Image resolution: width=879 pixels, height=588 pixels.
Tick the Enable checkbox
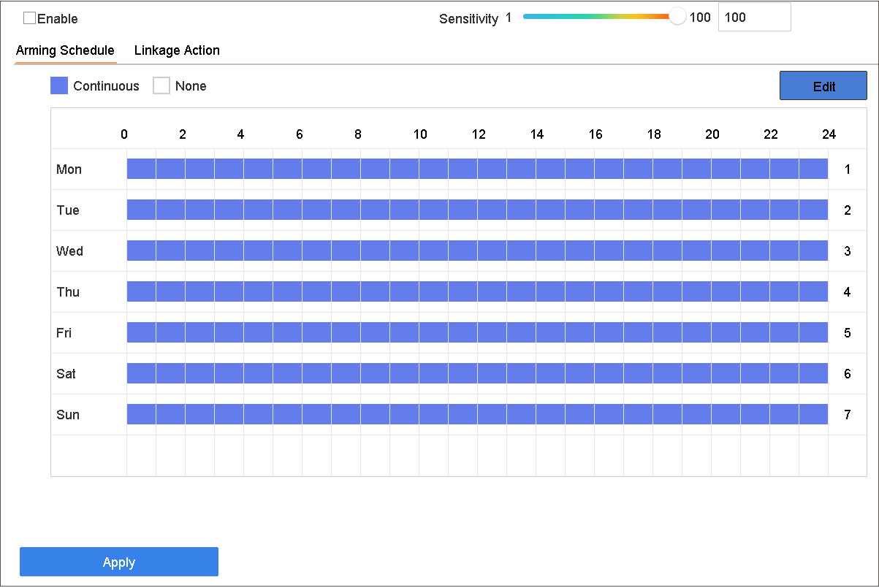(x=29, y=18)
